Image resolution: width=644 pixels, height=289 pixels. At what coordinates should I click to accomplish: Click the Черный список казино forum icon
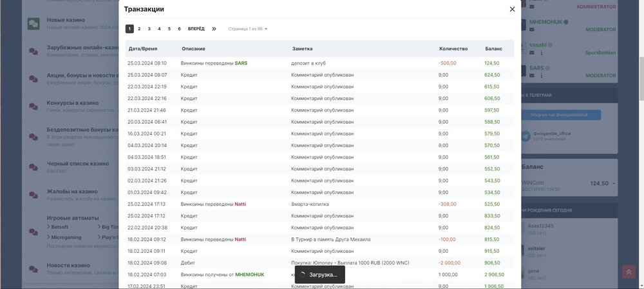[33, 167]
